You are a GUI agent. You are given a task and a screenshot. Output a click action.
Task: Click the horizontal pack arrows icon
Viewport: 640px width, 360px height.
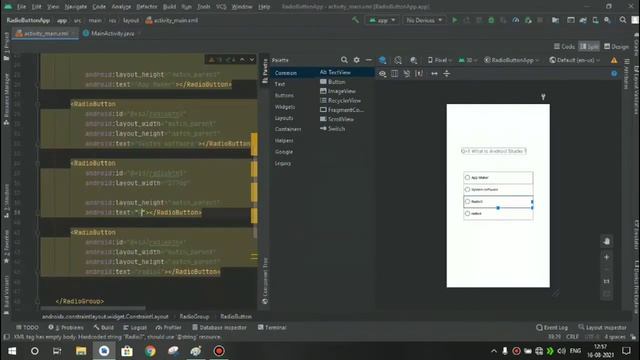point(434,74)
